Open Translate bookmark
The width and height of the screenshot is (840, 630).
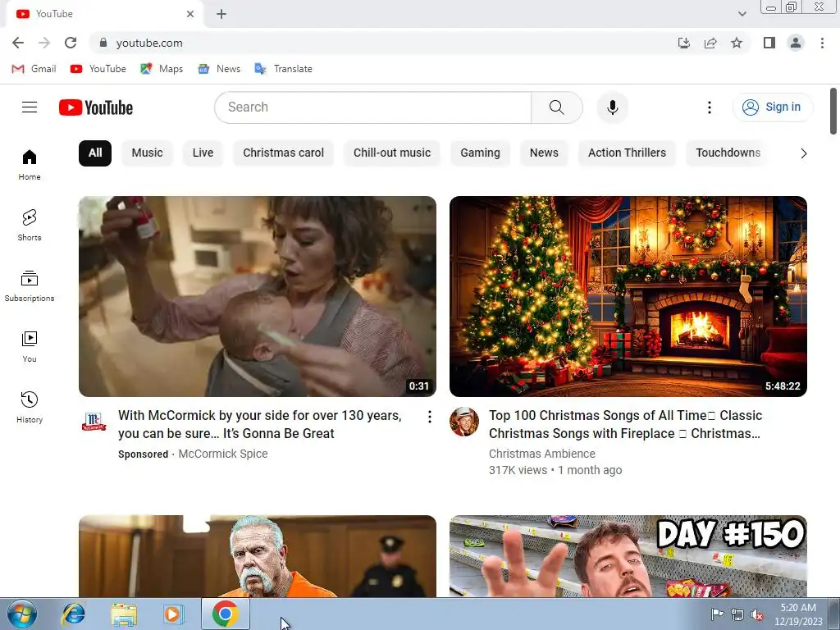(x=283, y=69)
